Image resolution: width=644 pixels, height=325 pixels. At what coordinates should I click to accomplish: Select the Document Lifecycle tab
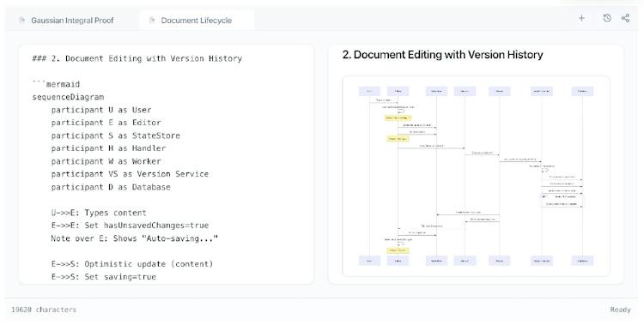click(197, 20)
